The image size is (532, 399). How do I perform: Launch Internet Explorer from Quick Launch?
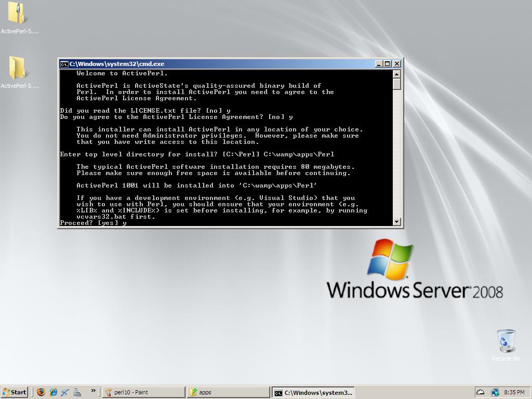(53, 392)
